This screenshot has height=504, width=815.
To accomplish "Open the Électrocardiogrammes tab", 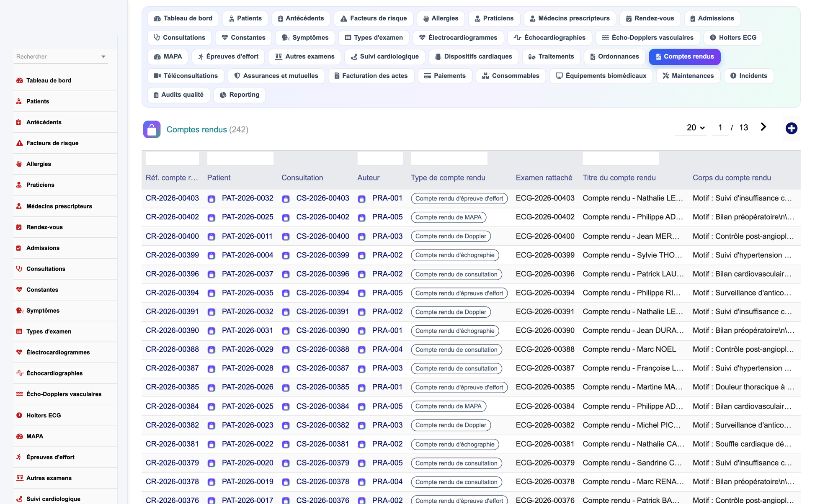I will tap(458, 38).
